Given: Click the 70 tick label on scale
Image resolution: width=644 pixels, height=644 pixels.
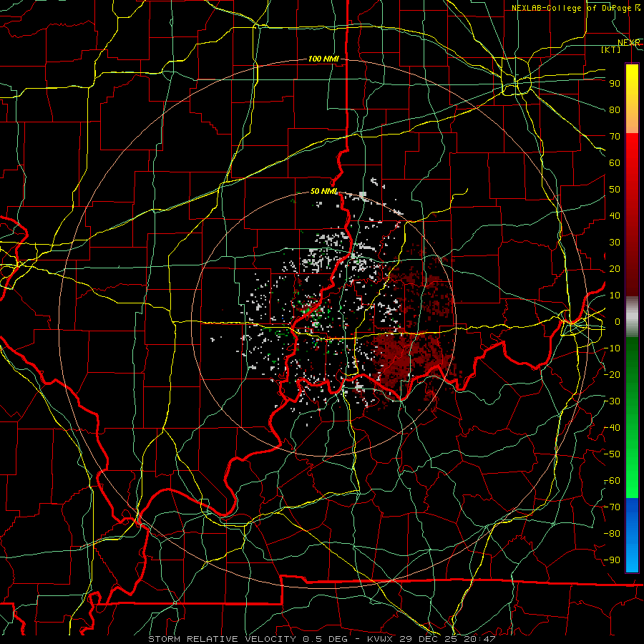Looking at the screenshot, I should (615, 137).
